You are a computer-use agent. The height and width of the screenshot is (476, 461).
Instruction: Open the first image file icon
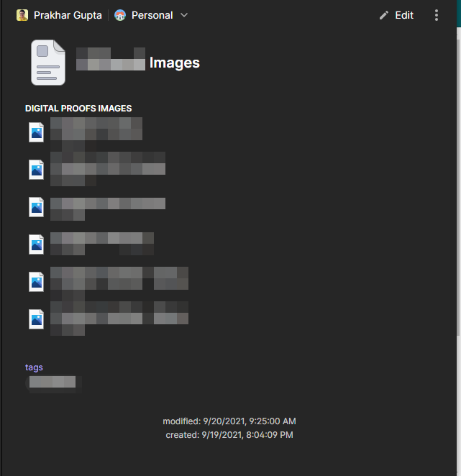pos(36,132)
